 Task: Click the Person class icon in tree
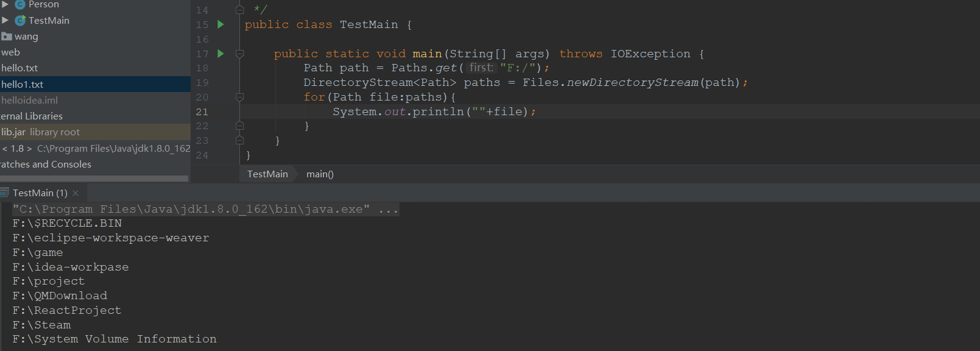20,5
